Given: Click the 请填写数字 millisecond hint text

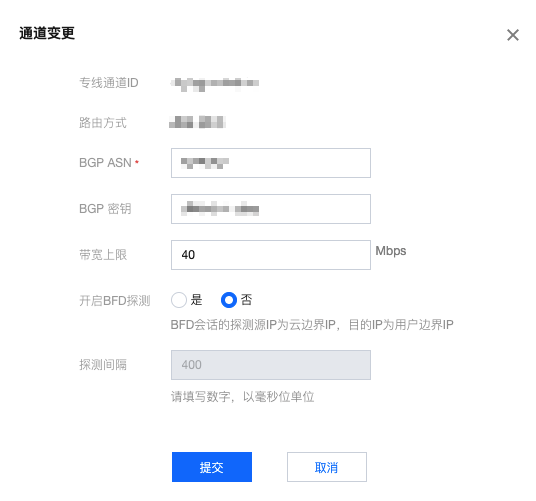Looking at the screenshot, I should tap(242, 397).
